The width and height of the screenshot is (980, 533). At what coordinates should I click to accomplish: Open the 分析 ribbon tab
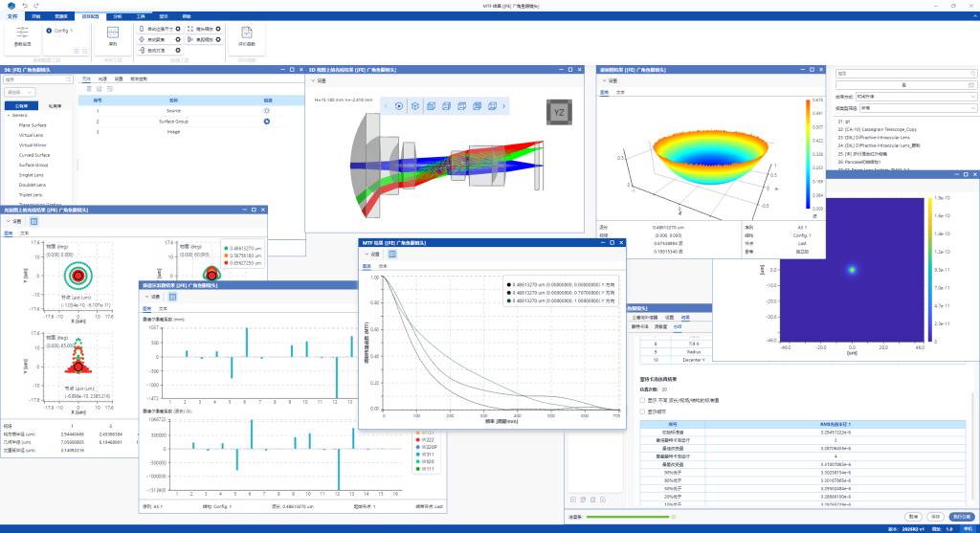117,16
